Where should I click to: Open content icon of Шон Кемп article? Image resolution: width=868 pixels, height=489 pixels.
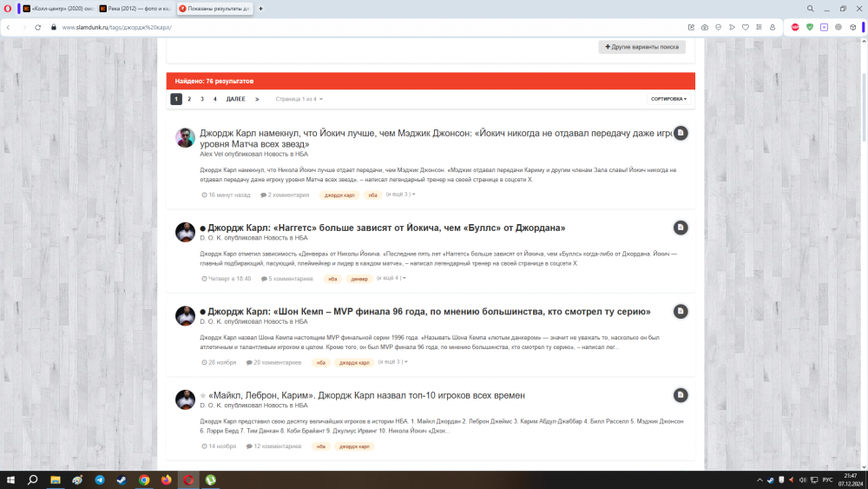681,311
